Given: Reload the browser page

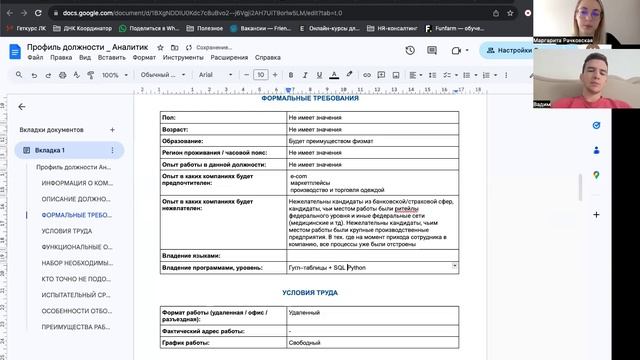Looking at the screenshot, I should click(x=38, y=13).
